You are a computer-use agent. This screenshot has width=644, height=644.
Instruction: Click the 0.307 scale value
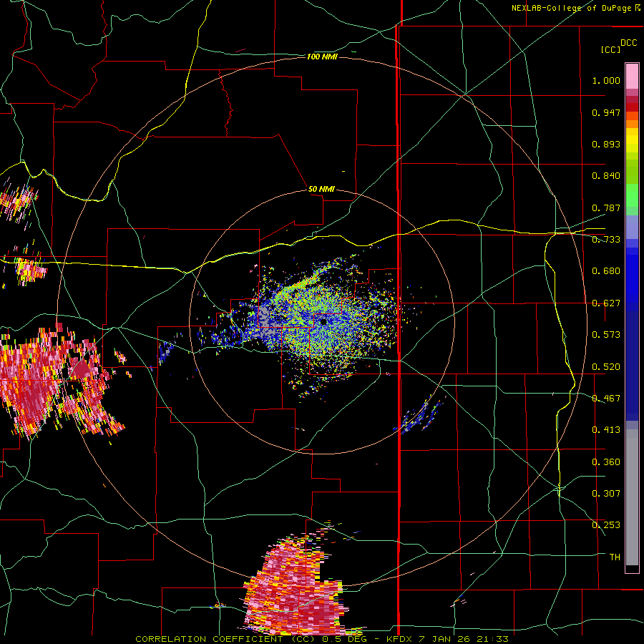[x=606, y=494]
